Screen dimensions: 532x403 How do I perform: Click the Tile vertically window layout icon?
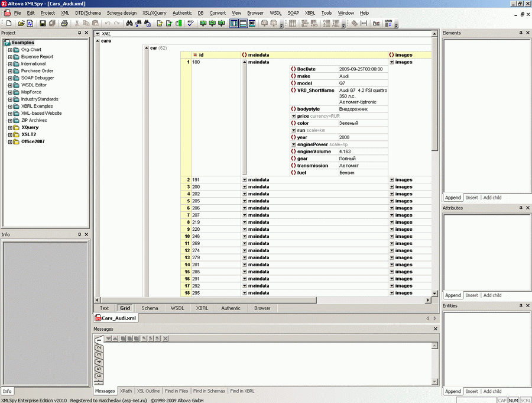(x=233, y=23)
